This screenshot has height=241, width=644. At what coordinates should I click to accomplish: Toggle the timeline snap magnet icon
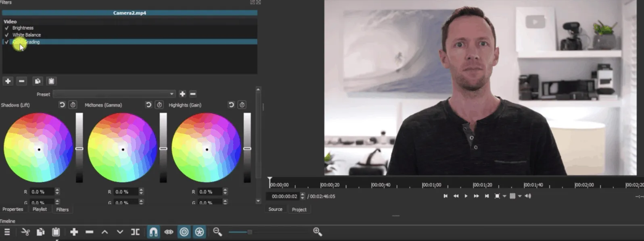click(x=153, y=232)
